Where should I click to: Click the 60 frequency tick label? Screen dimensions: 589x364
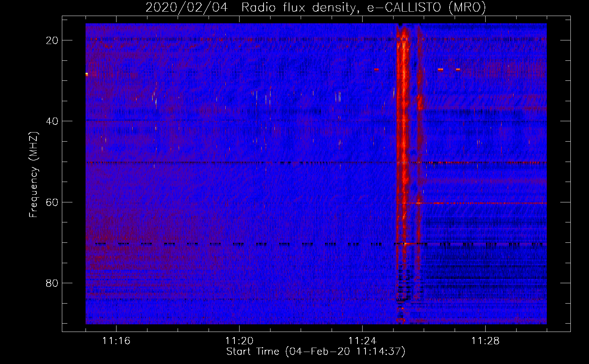point(52,202)
